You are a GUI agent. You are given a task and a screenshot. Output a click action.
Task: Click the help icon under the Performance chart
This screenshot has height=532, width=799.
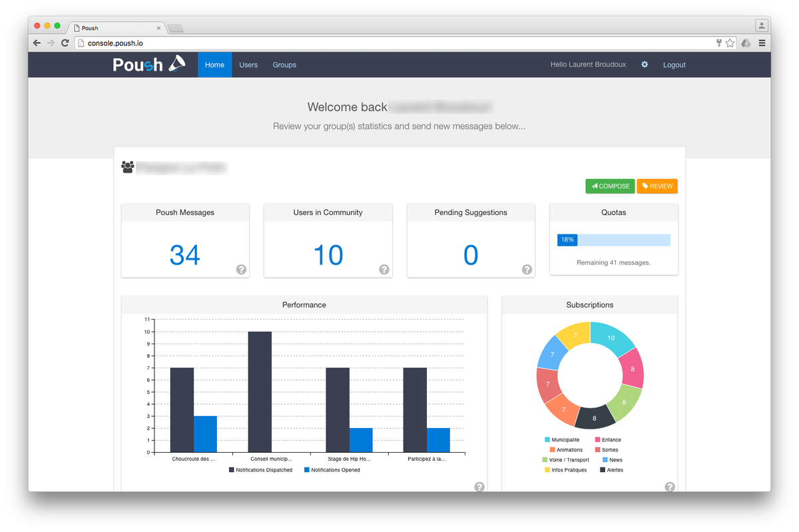tap(479, 487)
